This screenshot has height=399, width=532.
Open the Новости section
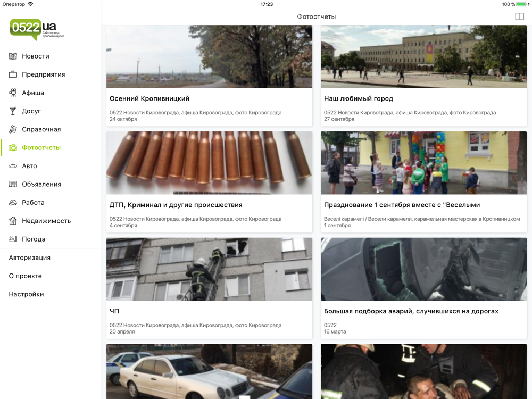(x=36, y=56)
